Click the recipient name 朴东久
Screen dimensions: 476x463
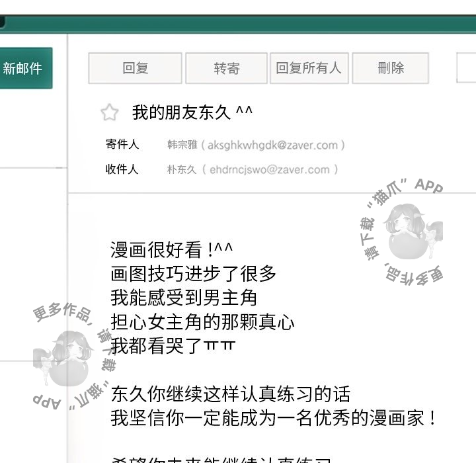coord(182,169)
